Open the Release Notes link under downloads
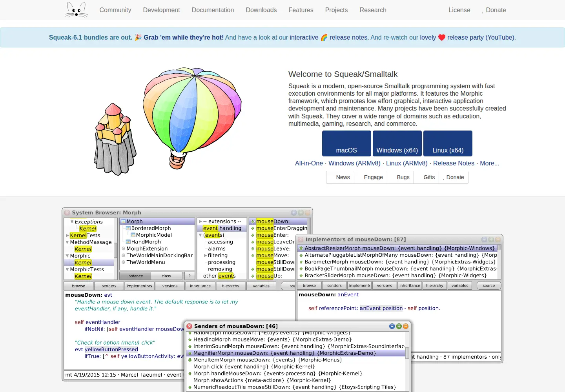565x392 pixels. point(454,163)
